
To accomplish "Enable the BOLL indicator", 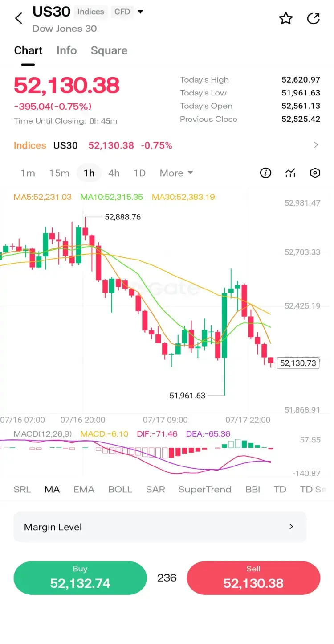I will pos(120,489).
